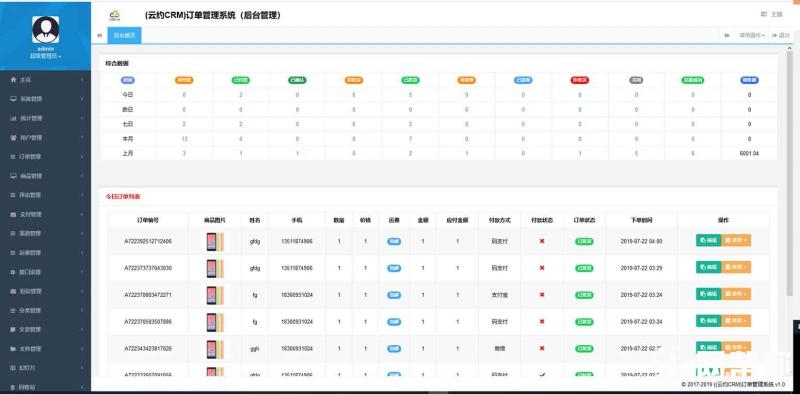Image resolution: width=800 pixels, height=394 pixels.
Task: Click the list icon beside 订单管理
Action: pyautogui.click(x=13, y=157)
